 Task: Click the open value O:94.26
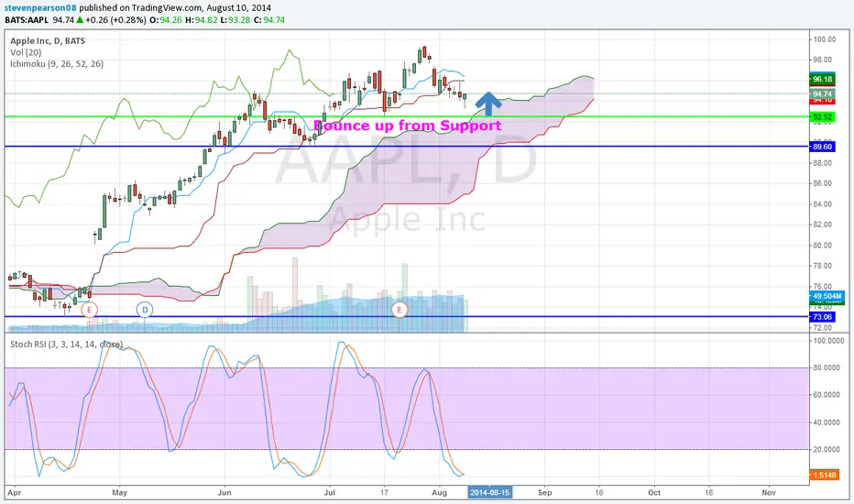tap(166, 20)
